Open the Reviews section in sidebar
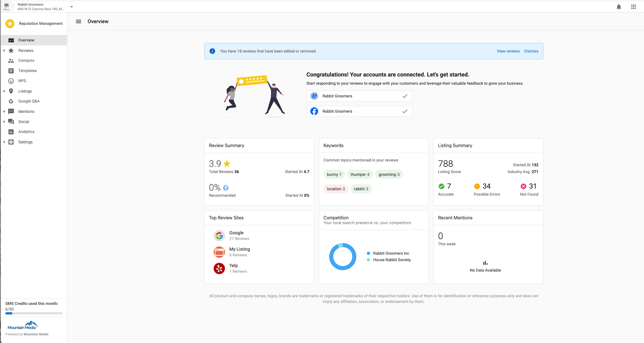This screenshot has width=644, height=343. (x=25, y=50)
